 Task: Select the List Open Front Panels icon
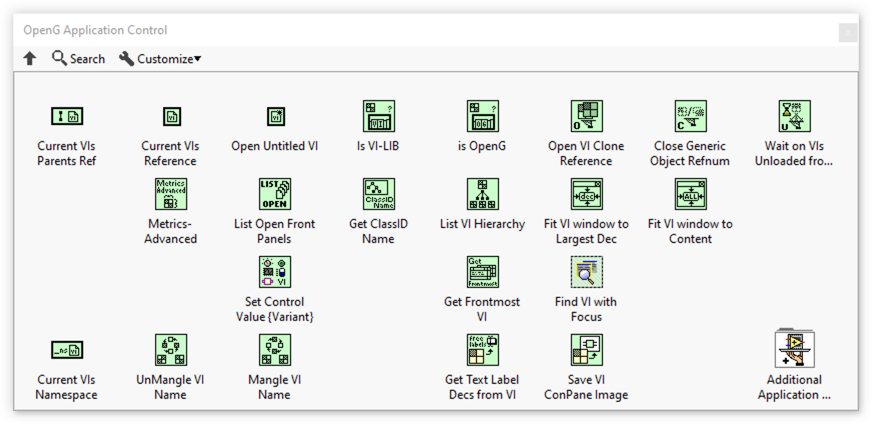pos(275,194)
